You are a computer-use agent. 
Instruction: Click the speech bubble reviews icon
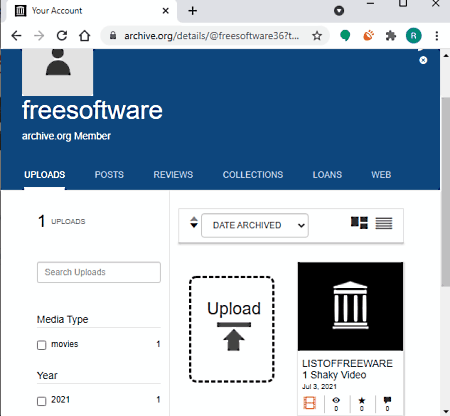coord(387,400)
